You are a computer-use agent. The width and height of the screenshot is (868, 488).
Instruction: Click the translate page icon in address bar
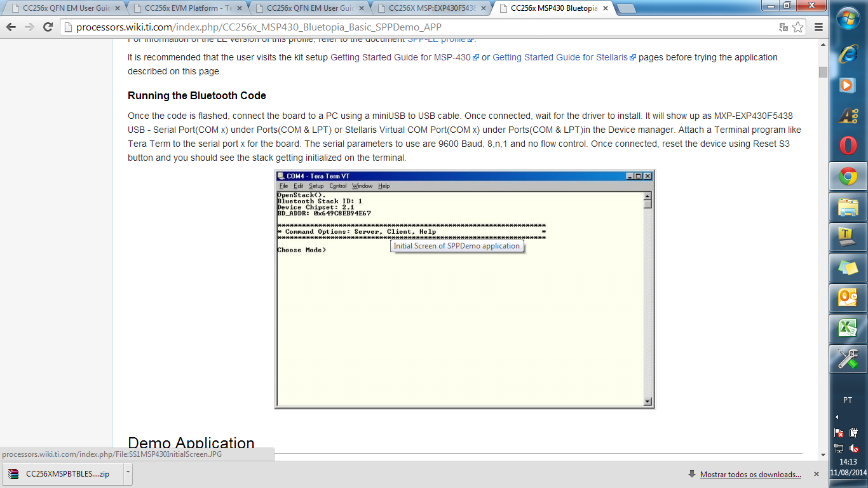pos(783,27)
